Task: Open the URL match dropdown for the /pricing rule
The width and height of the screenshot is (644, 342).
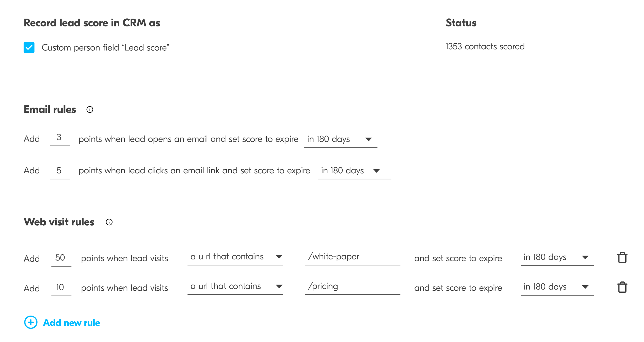Action: click(x=235, y=286)
